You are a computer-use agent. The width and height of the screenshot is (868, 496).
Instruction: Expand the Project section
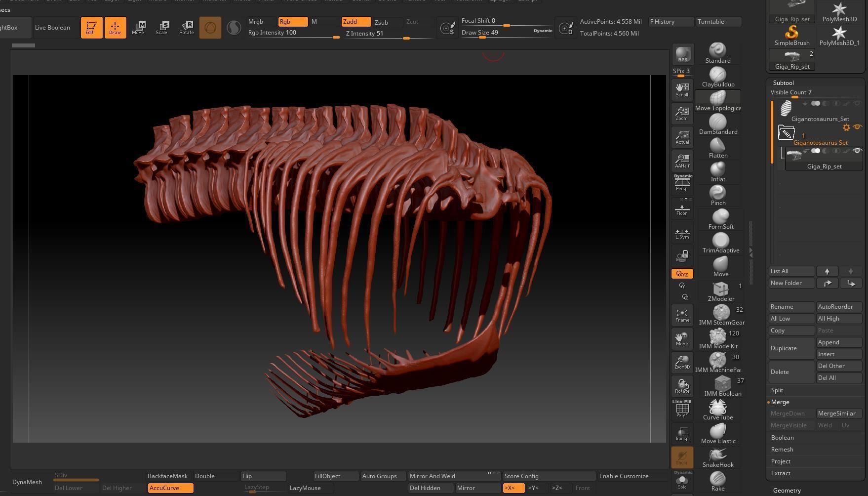(x=781, y=461)
